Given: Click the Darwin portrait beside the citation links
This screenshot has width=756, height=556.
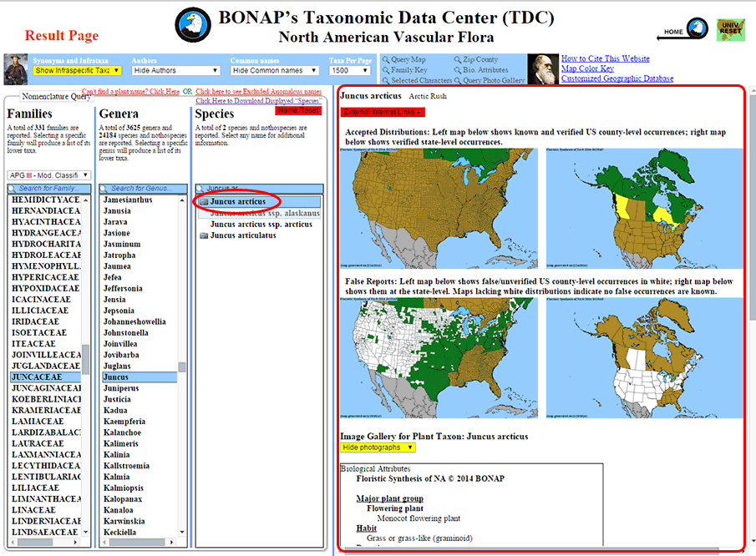Looking at the screenshot, I should [x=543, y=69].
